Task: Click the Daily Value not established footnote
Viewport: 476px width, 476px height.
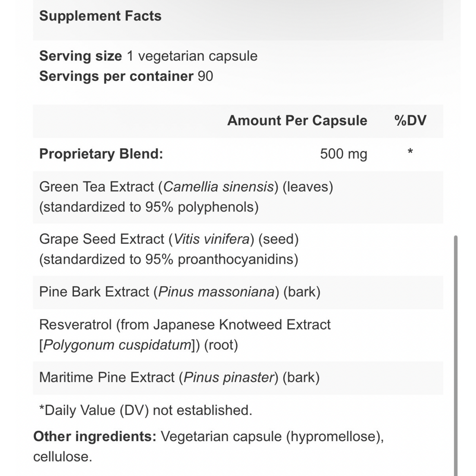Action: tap(146, 410)
